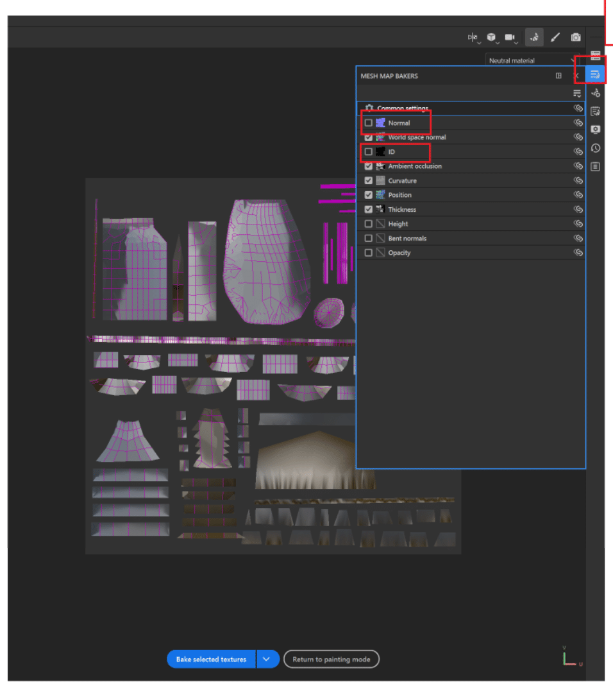
Task: Click Bake selected textures button
Action: coord(211,660)
